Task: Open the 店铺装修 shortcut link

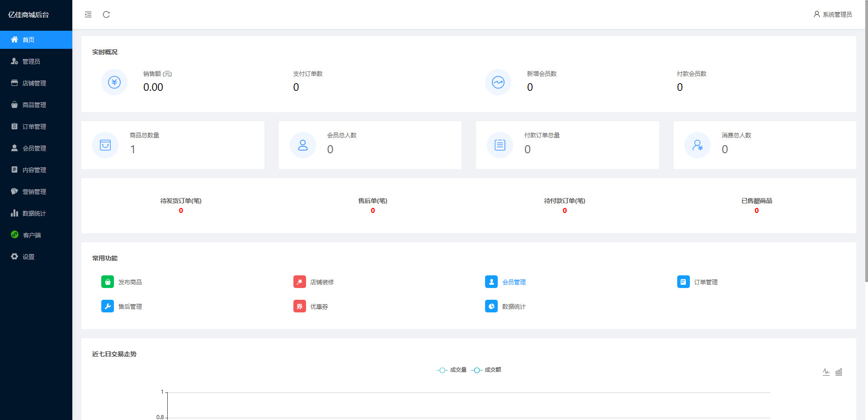Action: 322,282
